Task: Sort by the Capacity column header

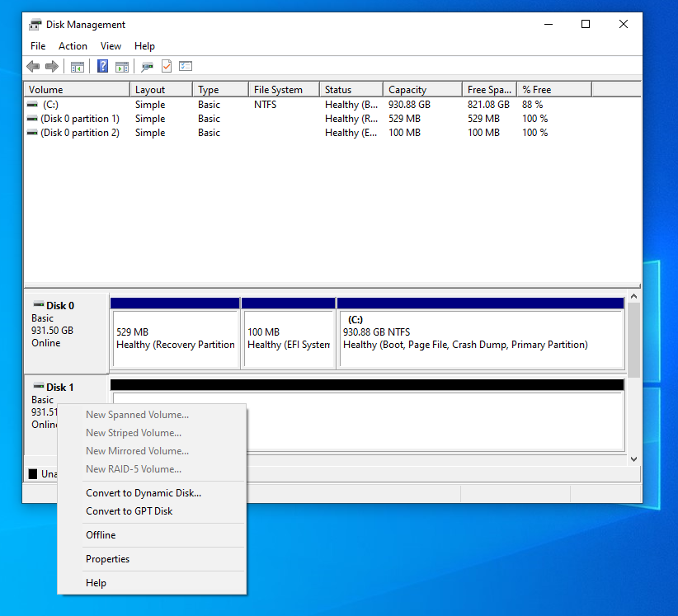Action: point(423,90)
